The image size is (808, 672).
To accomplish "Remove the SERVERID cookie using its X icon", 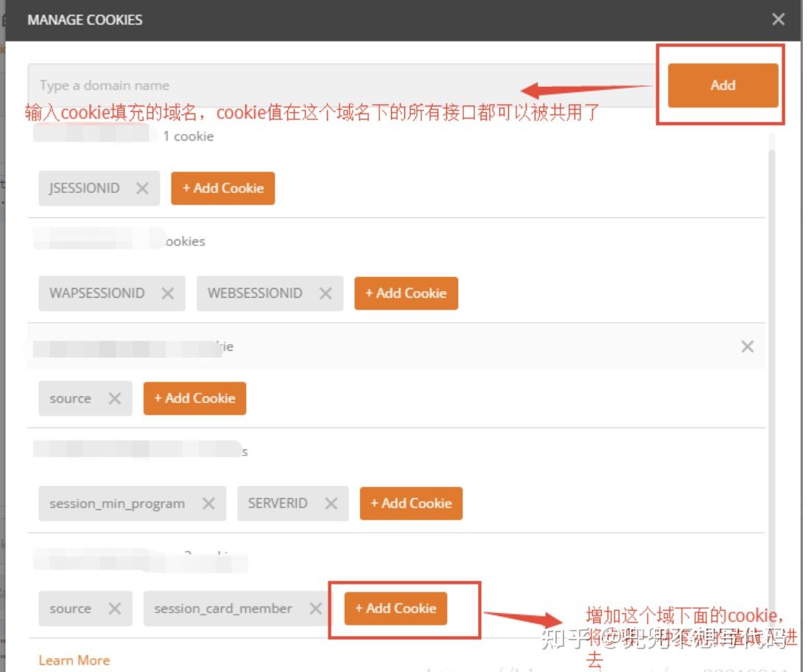I will (331, 503).
